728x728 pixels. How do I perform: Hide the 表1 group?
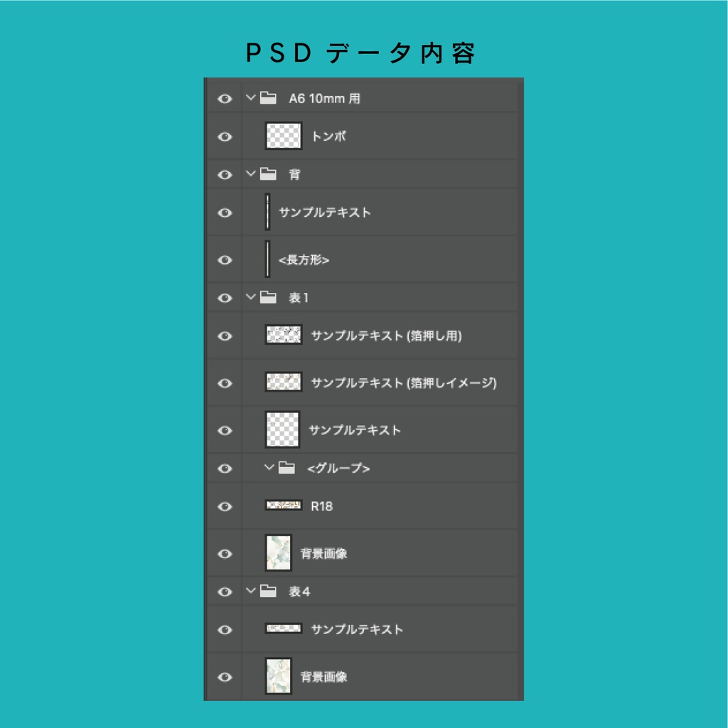[x=225, y=298]
